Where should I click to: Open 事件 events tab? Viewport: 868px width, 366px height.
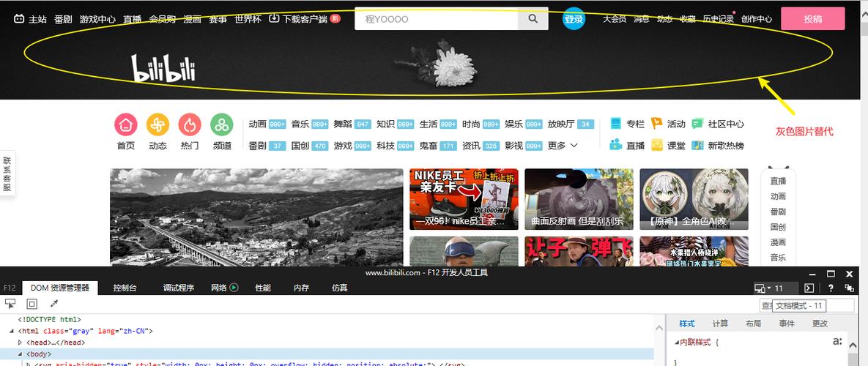[787, 324]
